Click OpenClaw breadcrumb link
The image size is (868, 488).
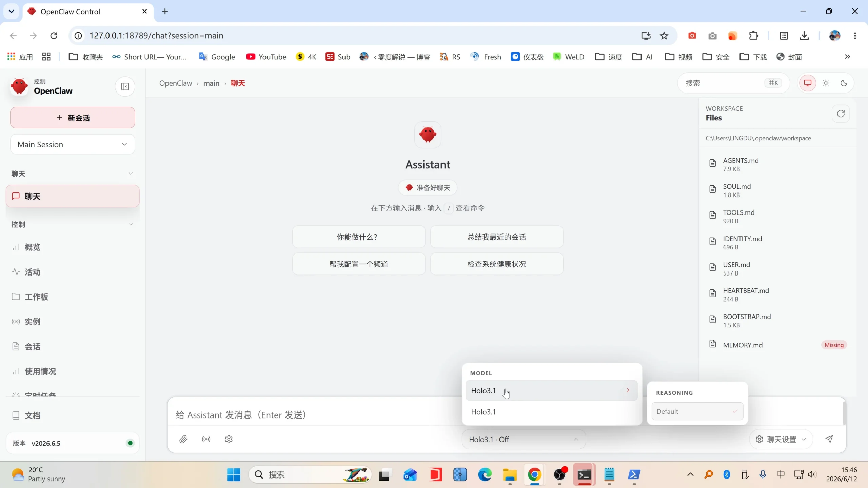(175, 83)
